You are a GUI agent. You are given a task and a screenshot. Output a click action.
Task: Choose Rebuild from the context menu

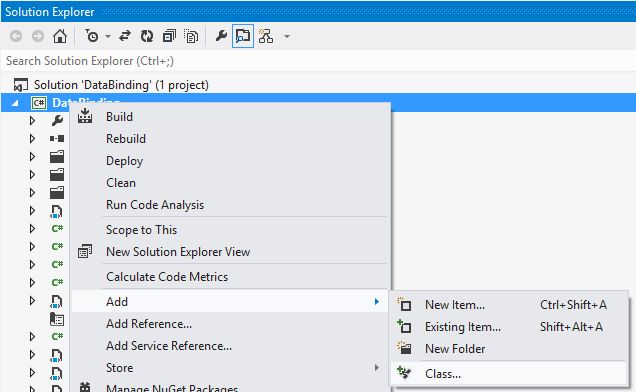(x=231, y=139)
